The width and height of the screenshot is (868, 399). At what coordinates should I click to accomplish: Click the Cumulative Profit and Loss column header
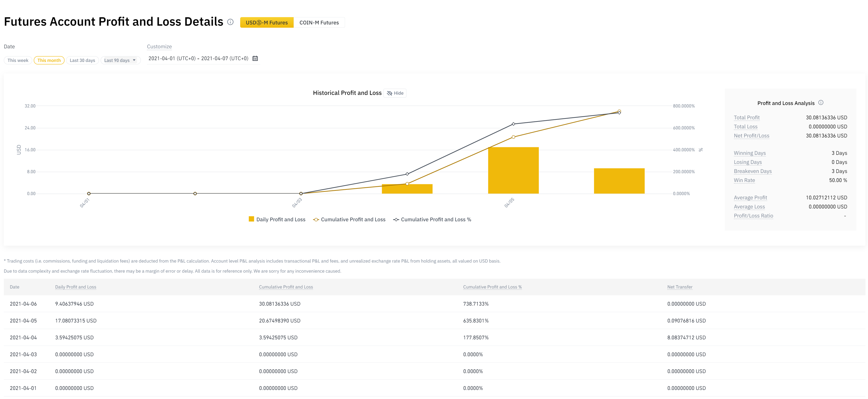coord(286,287)
